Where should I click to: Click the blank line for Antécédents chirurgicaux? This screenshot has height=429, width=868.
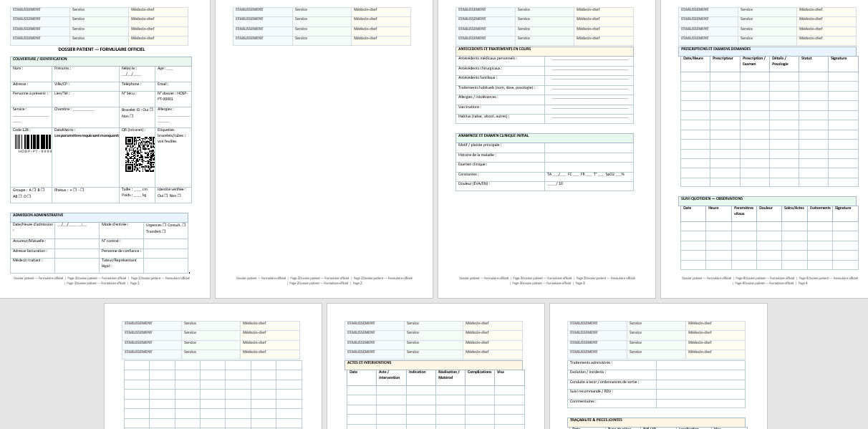[x=589, y=69]
